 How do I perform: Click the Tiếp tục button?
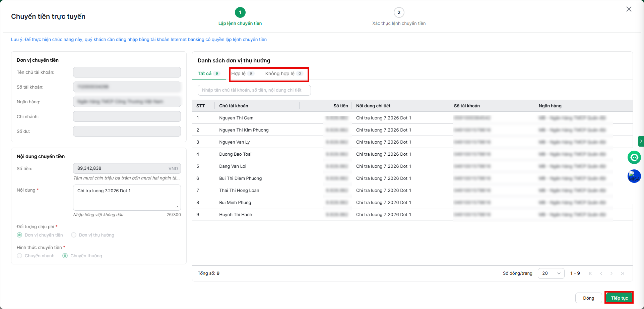click(619, 298)
